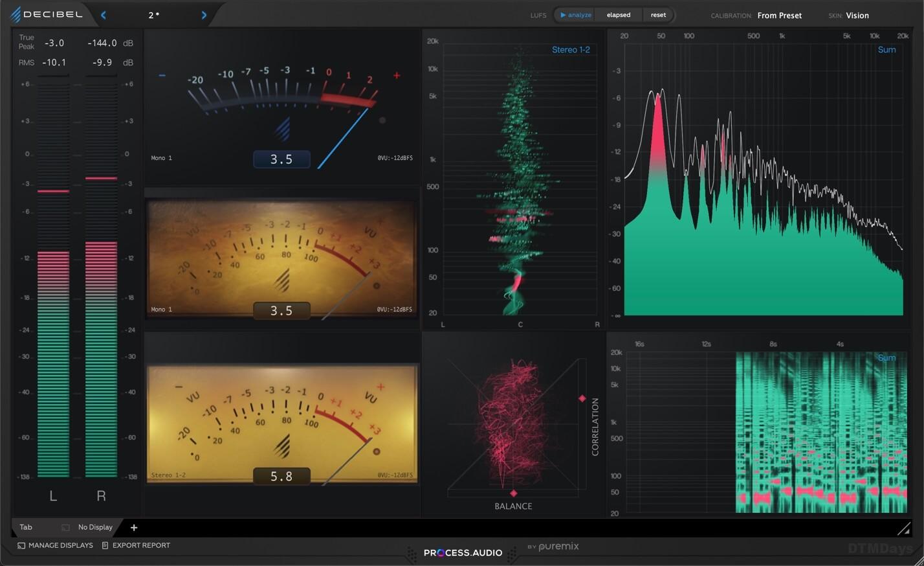Open the puremix link
Screen dimensions: 924x566
[x=558, y=547]
